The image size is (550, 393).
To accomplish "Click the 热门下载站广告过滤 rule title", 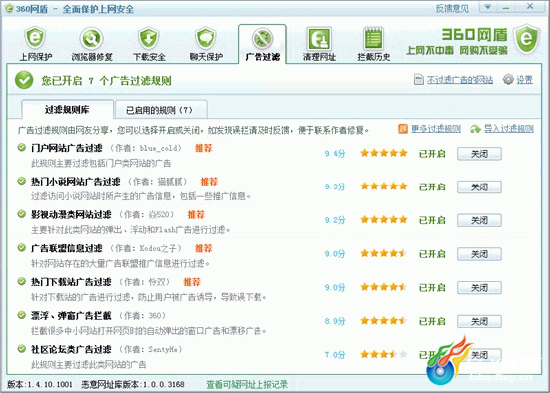I will click(71, 282).
